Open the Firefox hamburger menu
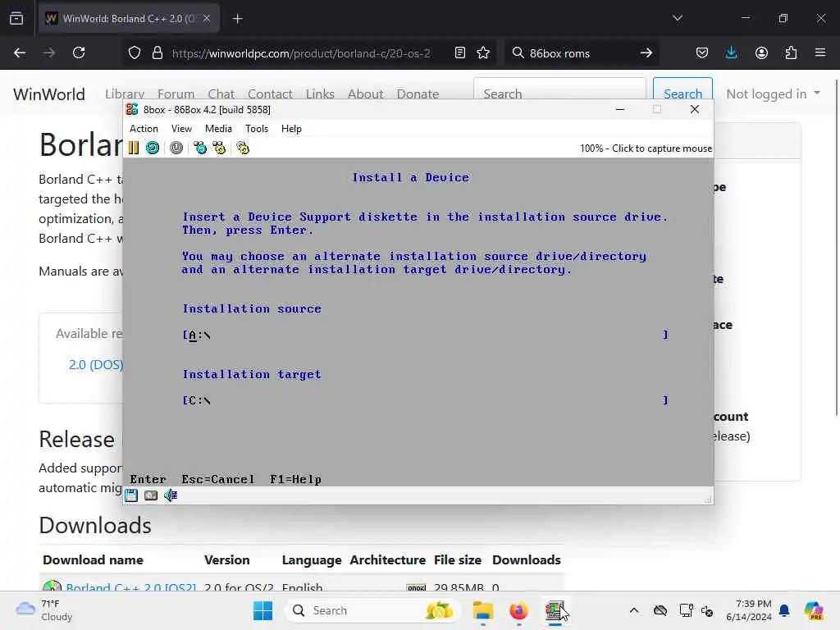 click(x=820, y=52)
